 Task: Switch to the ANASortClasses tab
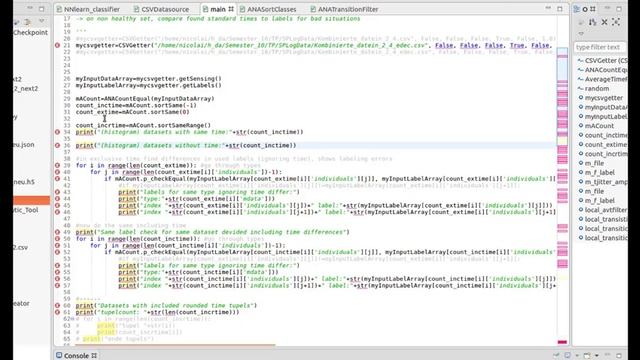pos(268,9)
